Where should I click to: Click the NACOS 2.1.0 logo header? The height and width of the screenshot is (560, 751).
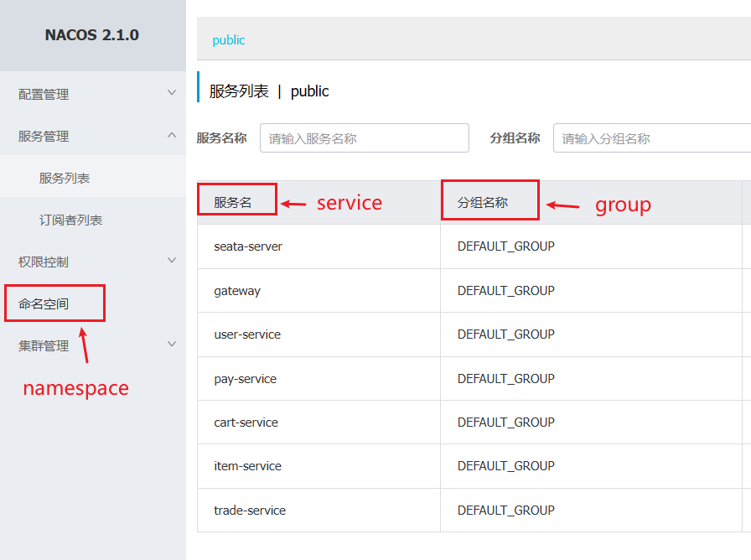(x=92, y=35)
